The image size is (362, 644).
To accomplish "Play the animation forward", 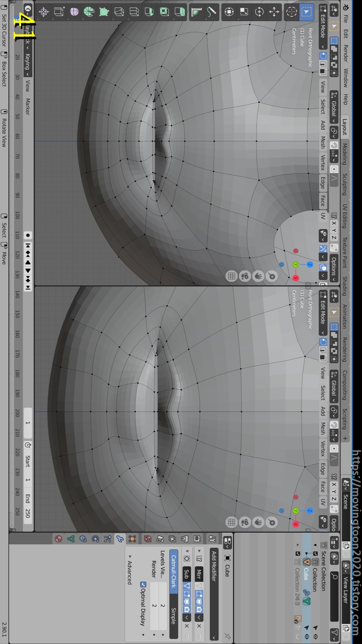I will 28,271.
